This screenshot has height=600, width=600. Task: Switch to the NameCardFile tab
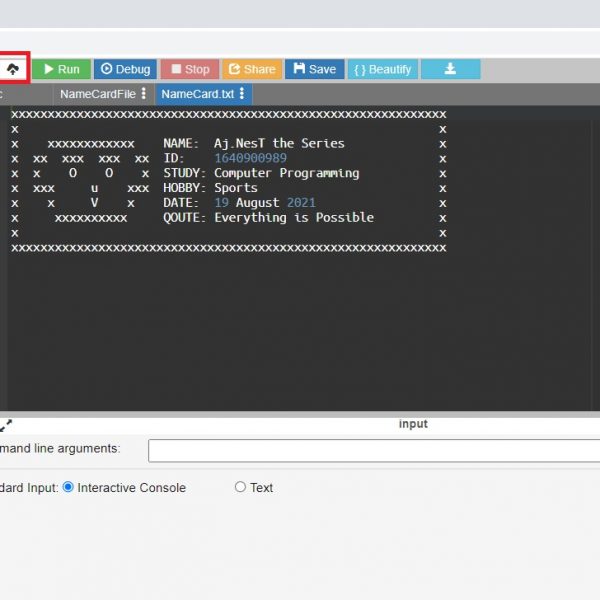click(97, 94)
